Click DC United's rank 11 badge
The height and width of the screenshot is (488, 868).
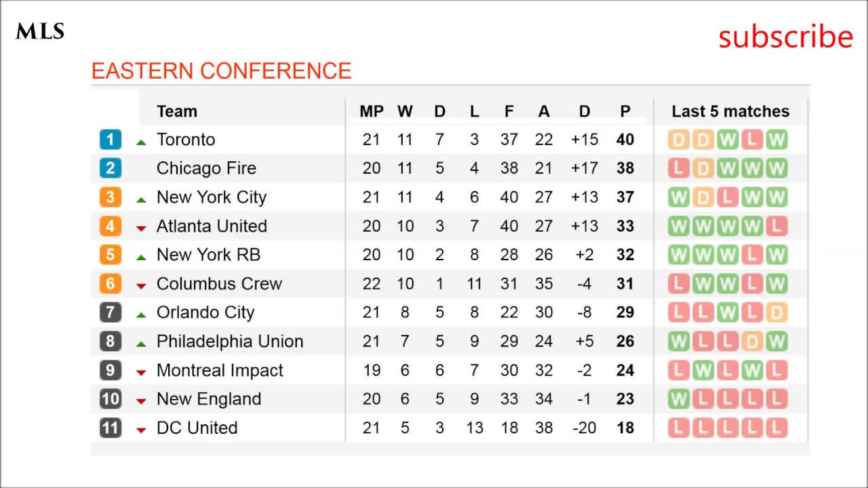pyautogui.click(x=110, y=428)
